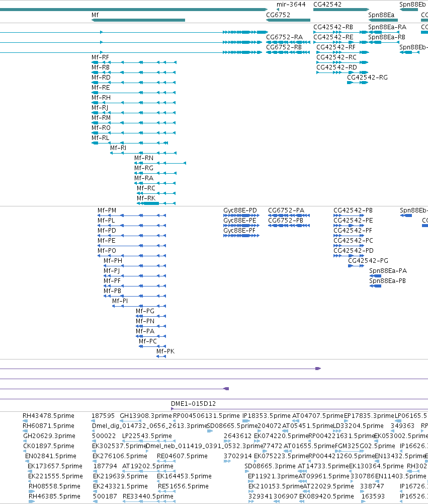The height and width of the screenshot is (504, 428).
Task: Select transcript CG42542-RF
Action: point(336,47)
